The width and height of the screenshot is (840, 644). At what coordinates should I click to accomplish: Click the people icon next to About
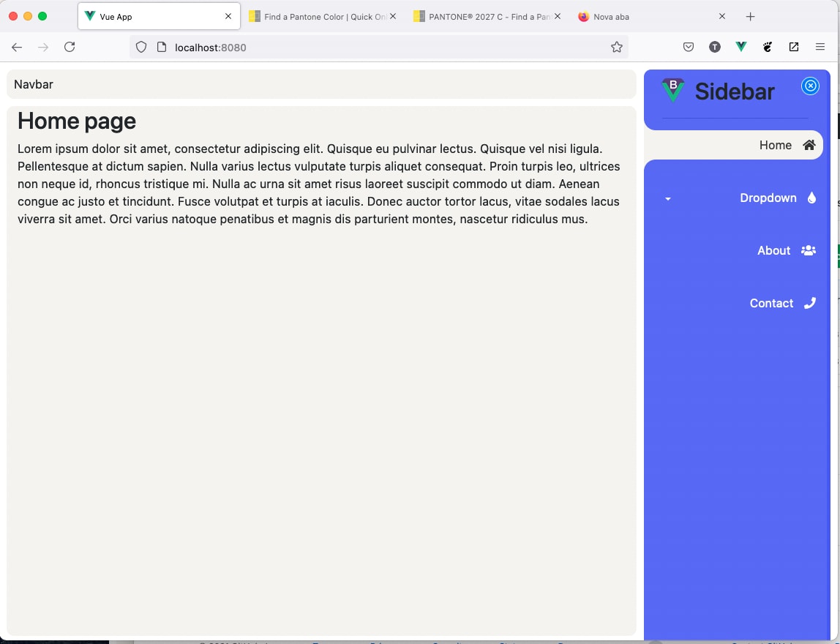pos(808,250)
